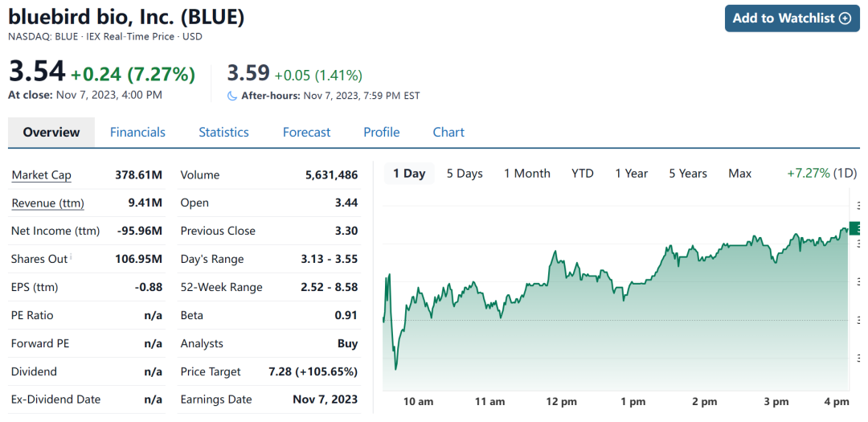Show the 1 Month chart range
This screenshot has height=422, width=868.
coord(527,174)
